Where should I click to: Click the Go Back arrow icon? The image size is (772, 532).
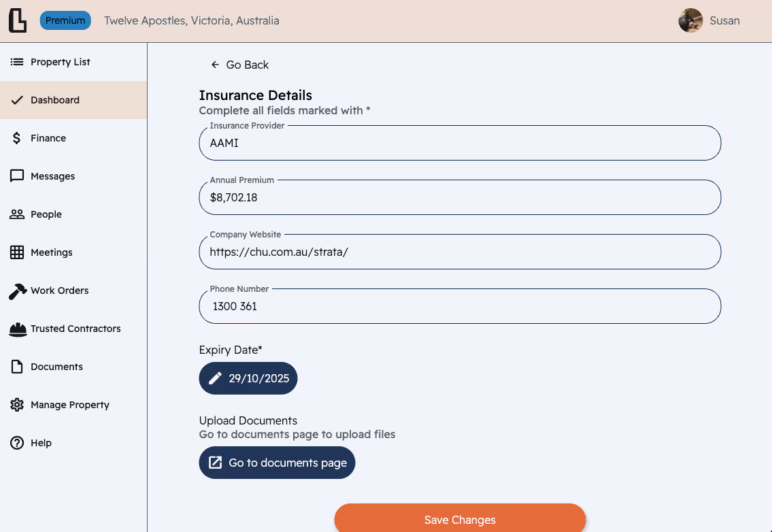pyautogui.click(x=215, y=65)
